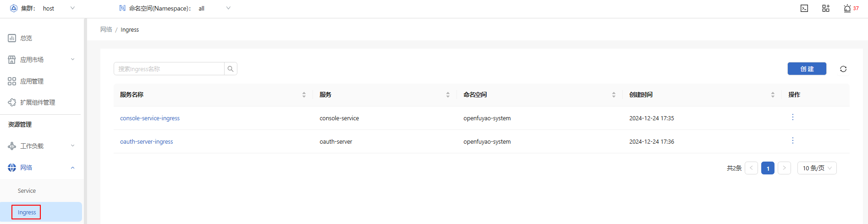Click the alert bell notification icon
This screenshot has height=224, width=868.
(x=847, y=8)
